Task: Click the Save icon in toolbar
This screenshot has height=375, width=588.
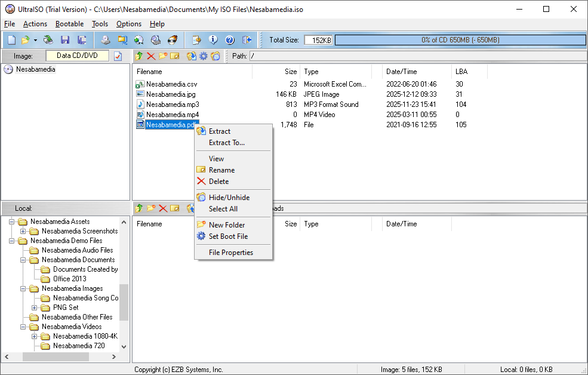Action: 65,40
